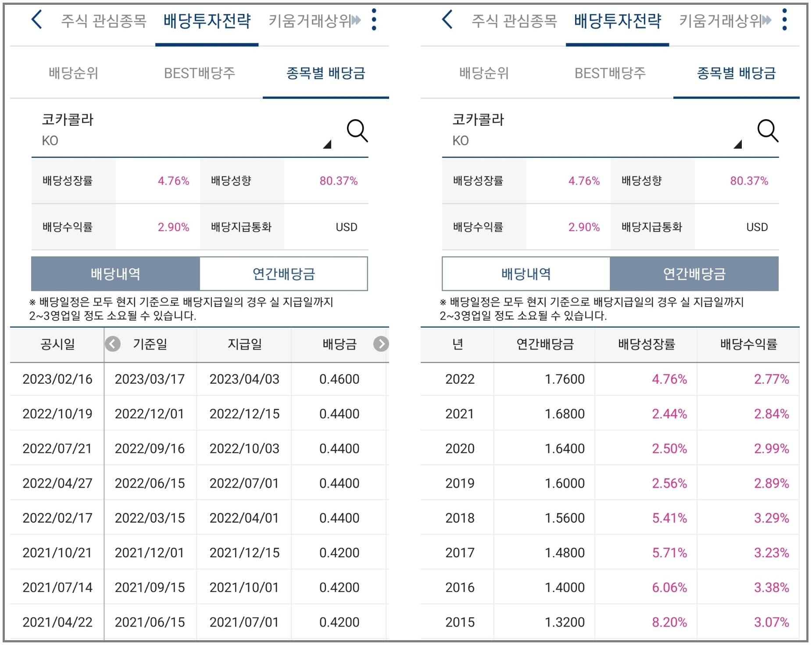812x645 pixels.
Task: Select 배당투자전략 tab in left screen
Action: click(207, 21)
